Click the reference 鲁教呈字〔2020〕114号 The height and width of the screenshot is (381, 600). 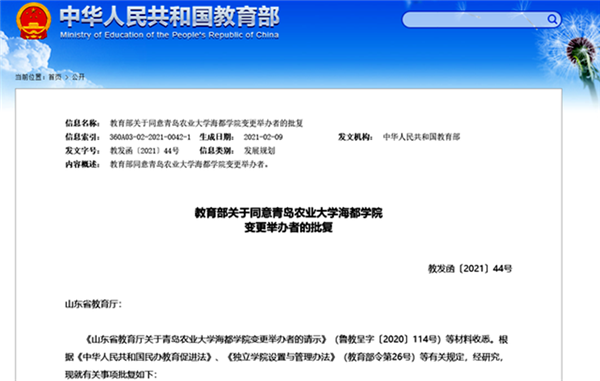point(388,339)
